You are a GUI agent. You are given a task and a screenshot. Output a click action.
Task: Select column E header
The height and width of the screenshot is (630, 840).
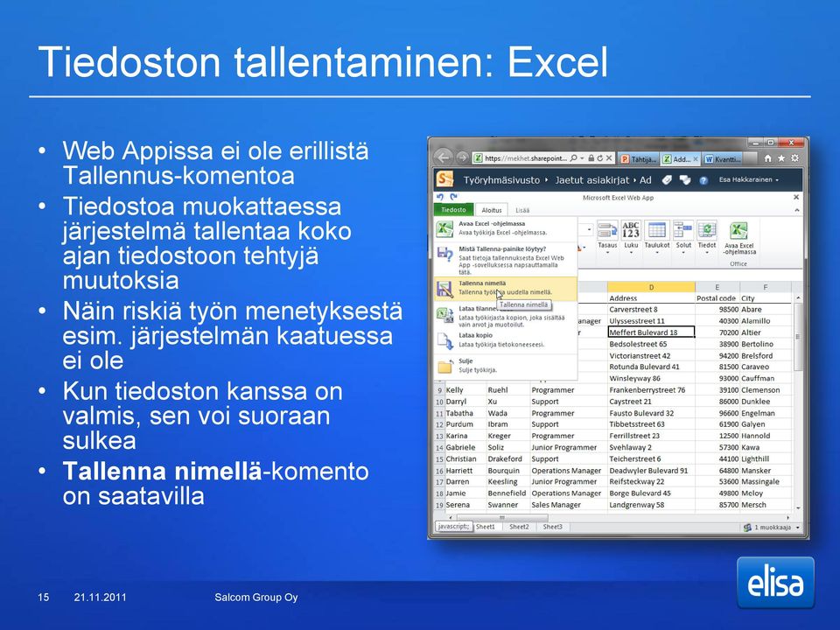717,287
